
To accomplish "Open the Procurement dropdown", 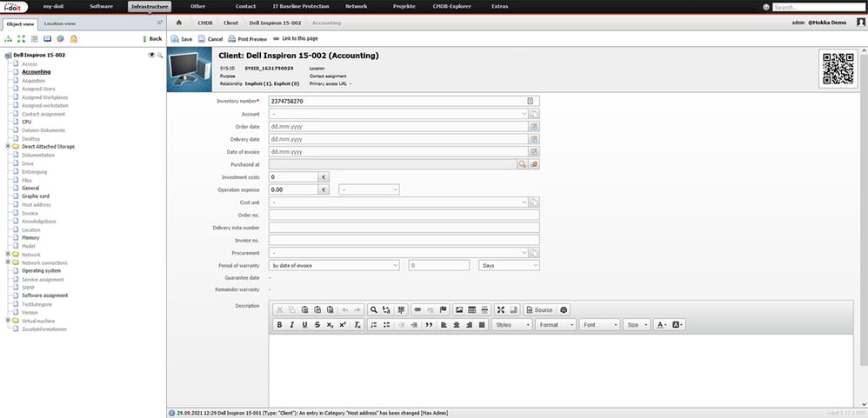I will pos(398,253).
